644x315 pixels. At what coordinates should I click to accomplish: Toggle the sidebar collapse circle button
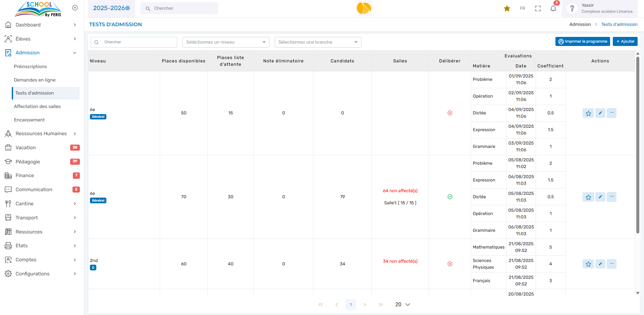(x=75, y=8)
